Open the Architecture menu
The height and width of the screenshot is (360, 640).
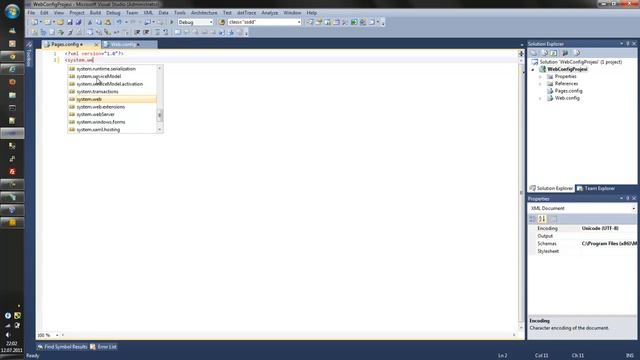204,13
